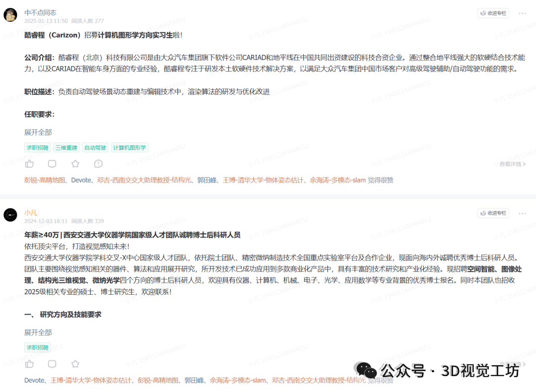Open liker 彭锐-高精地图 under 小凡's post
Viewport: 536px width, 392px height.
[158, 380]
